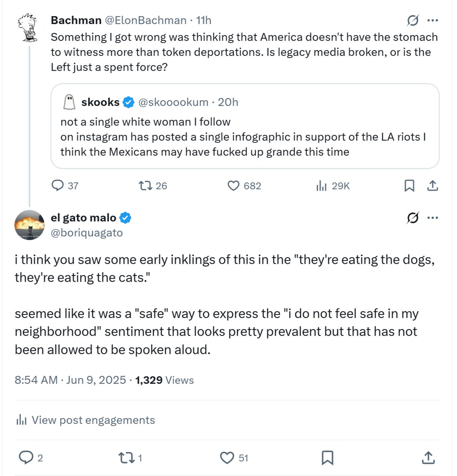Repost el gato malo's post
This screenshot has width=457, height=476.
126,458
